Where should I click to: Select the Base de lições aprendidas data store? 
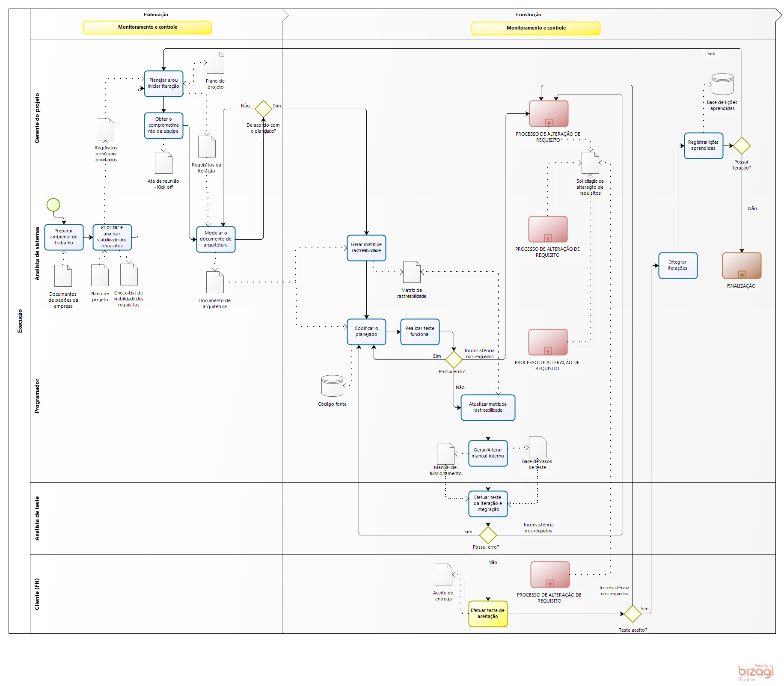(722, 84)
